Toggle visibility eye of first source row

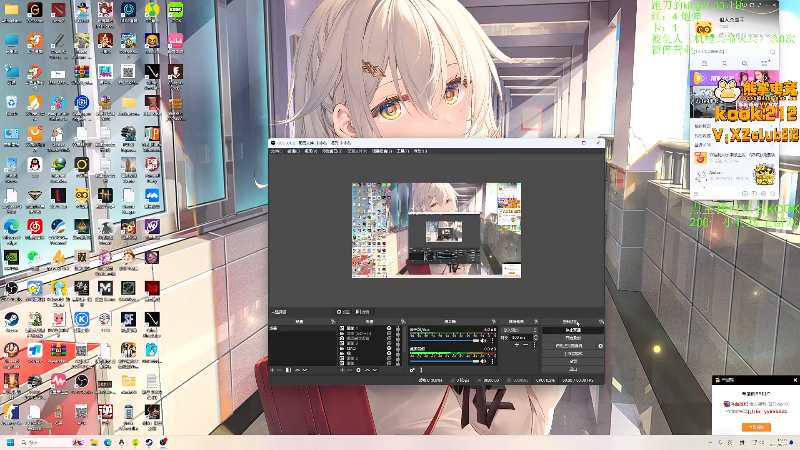click(x=389, y=328)
